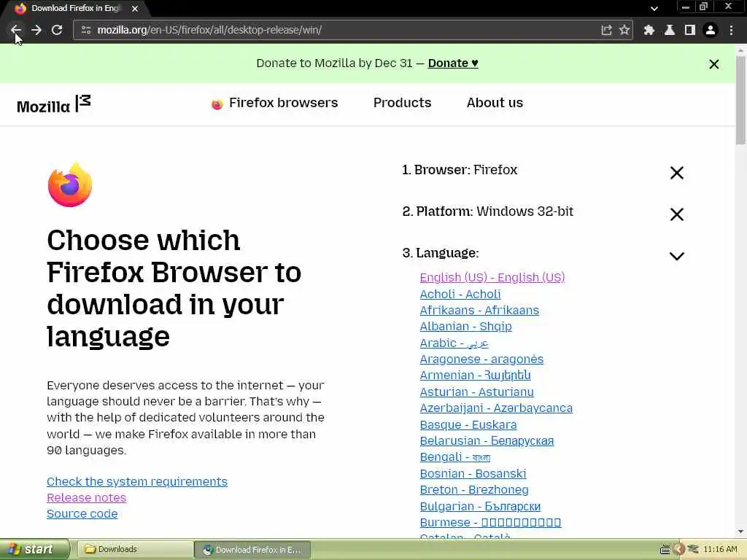Screen dimensions: 747x560
Task: Open the Extensions puzzle icon
Action: tap(649, 30)
